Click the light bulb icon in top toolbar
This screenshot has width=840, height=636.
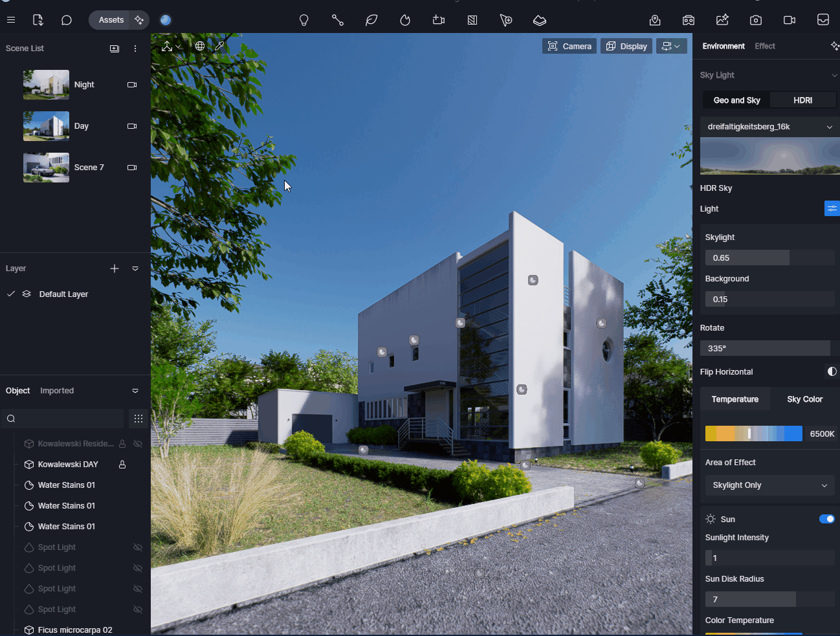pos(304,20)
